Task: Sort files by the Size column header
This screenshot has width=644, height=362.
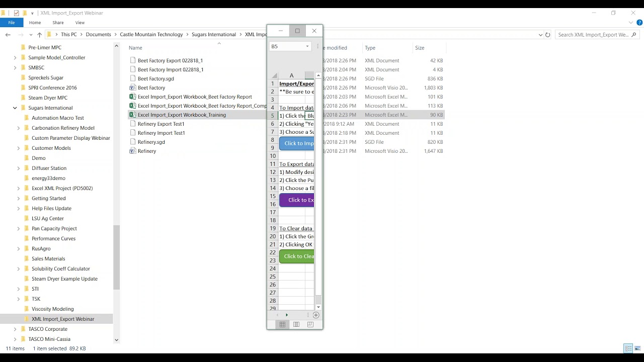Action: pos(420,48)
